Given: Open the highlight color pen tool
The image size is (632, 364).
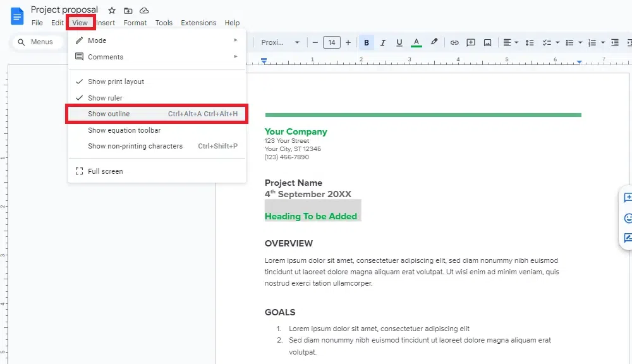Looking at the screenshot, I should [x=434, y=42].
